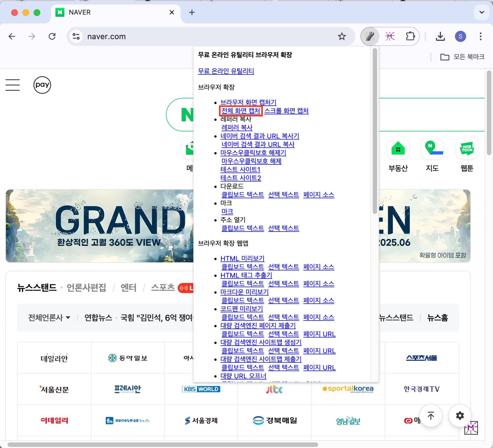The width and height of the screenshot is (493, 448).
Task: Switch to the 언론사편집 tab
Action: pos(86,288)
